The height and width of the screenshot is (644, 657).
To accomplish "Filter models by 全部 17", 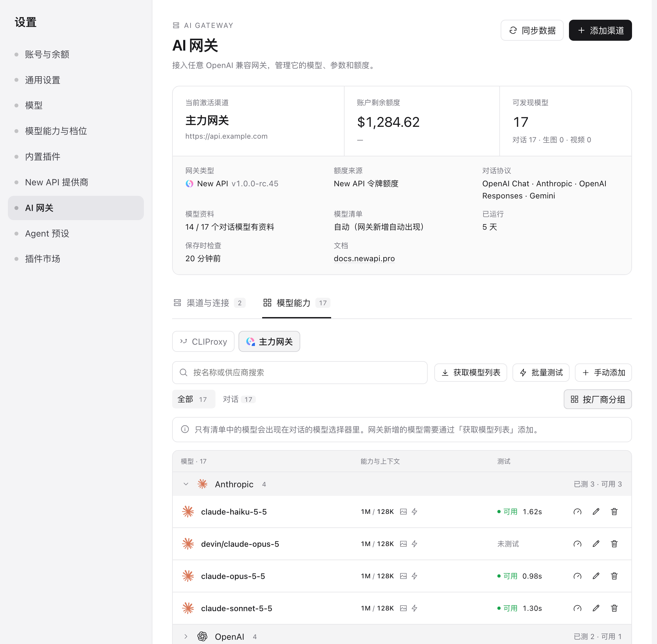I will 193,399.
